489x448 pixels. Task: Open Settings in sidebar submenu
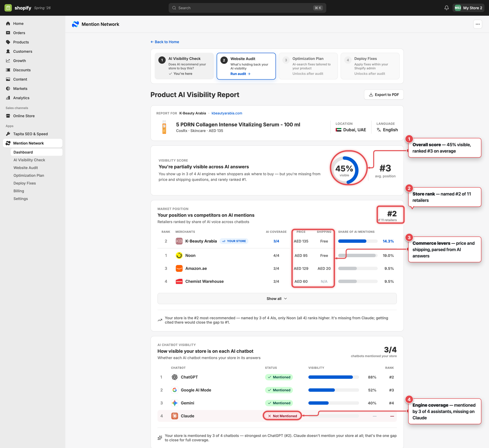click(x=21, y=199)
